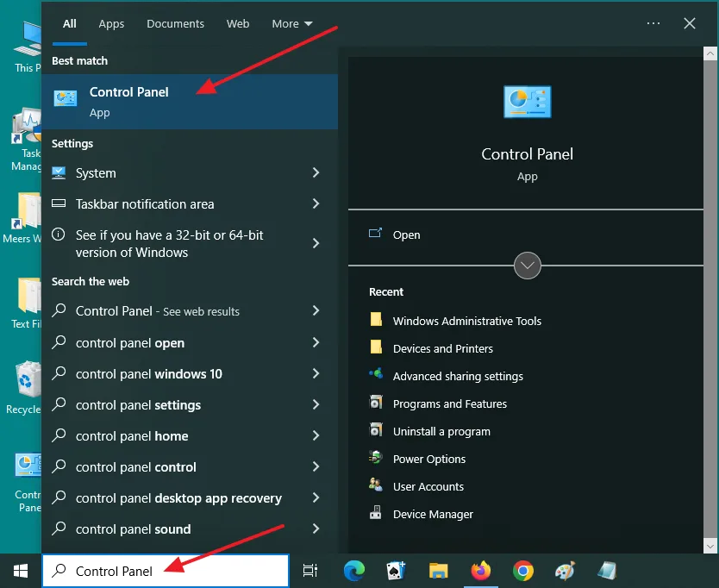Expand arrow for control panel control suggestion
This screenshot has width=719, height=588.
[x=316, y=466]
